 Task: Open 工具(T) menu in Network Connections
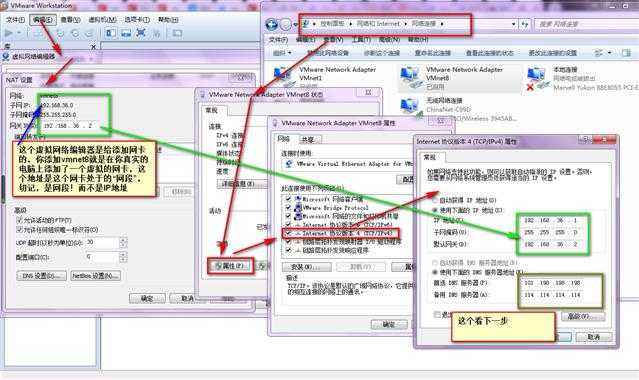point(361,40)
